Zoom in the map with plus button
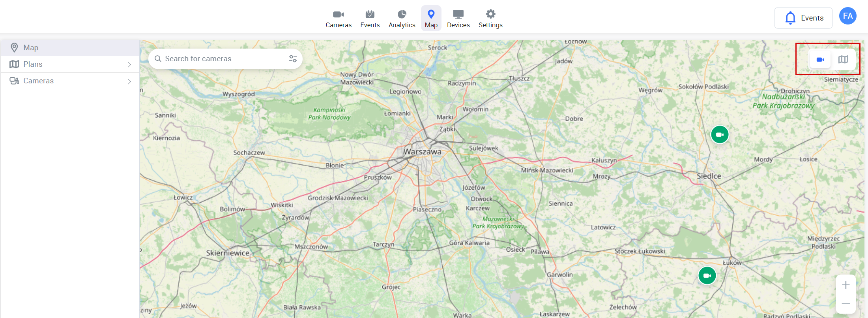This screenshot has height=318, width=868. click(x=846, y=285)
